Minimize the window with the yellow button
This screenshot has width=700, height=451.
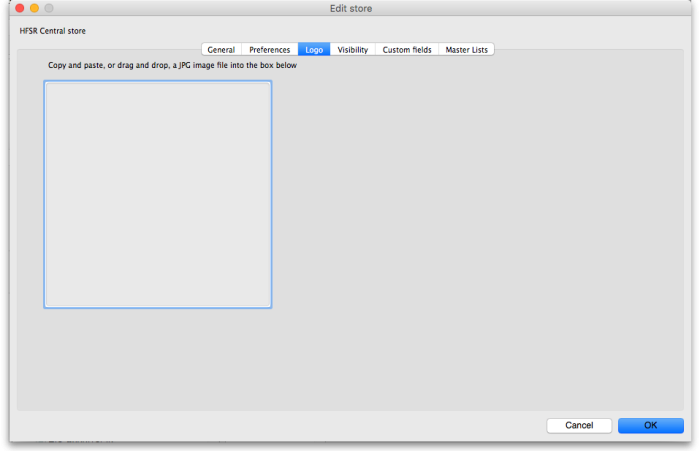pyautogui.click(x=34, y=9)
